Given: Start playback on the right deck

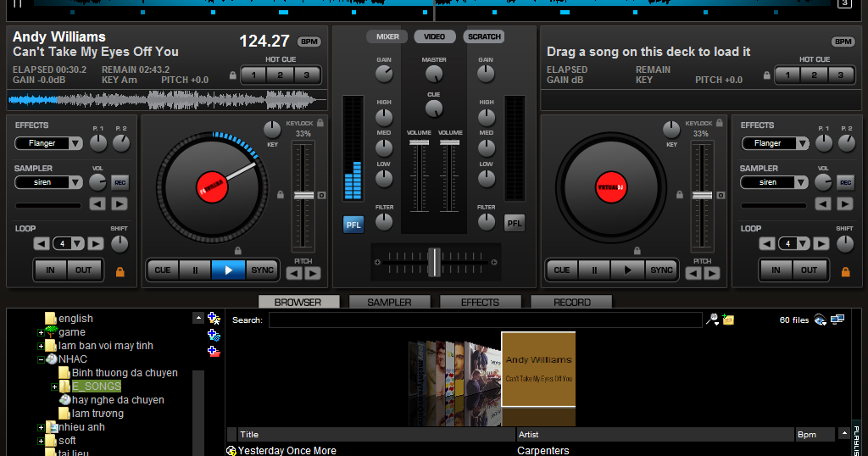Looking at the screenshot, I should [627, 270].
